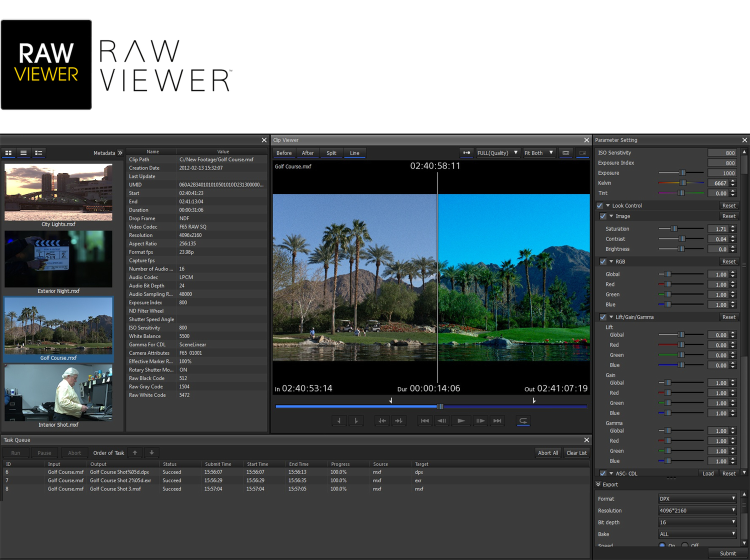Uncheck the ASC-CDL checkbox

click(x=603, y=473)
